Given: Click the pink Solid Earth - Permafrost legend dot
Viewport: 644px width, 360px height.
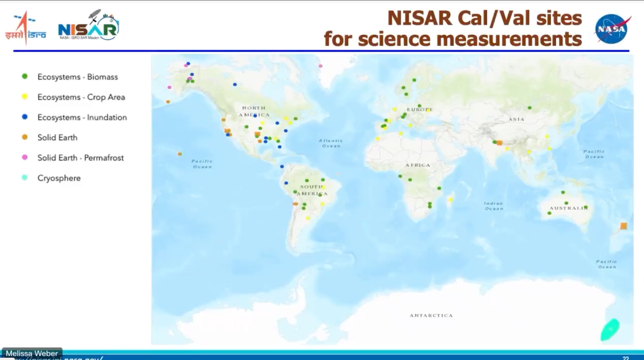Looking at the screenshot, I should (25, 158).
